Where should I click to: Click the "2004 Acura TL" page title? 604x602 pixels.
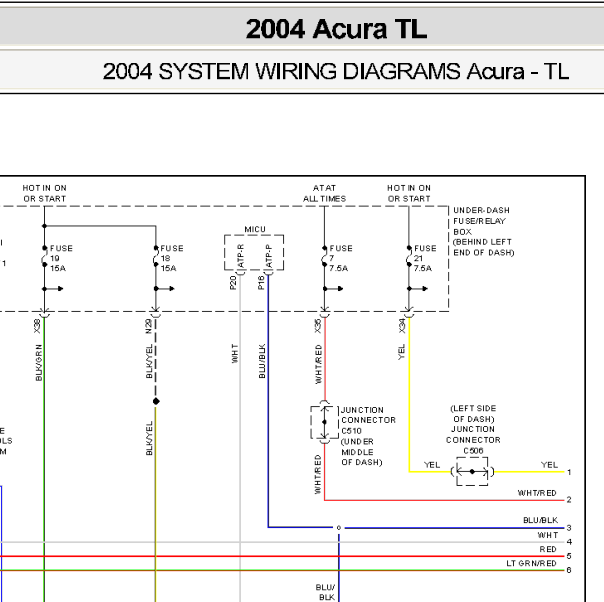pyautogui.click(x=336, y=29)
